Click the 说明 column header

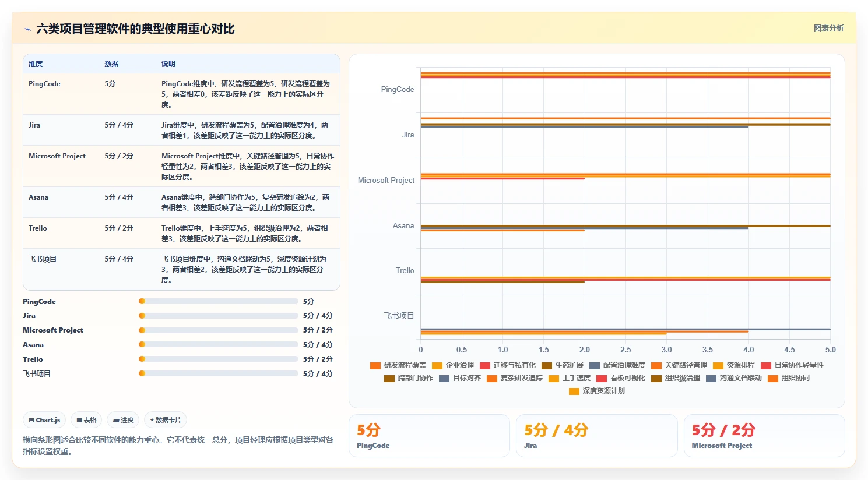168,64
